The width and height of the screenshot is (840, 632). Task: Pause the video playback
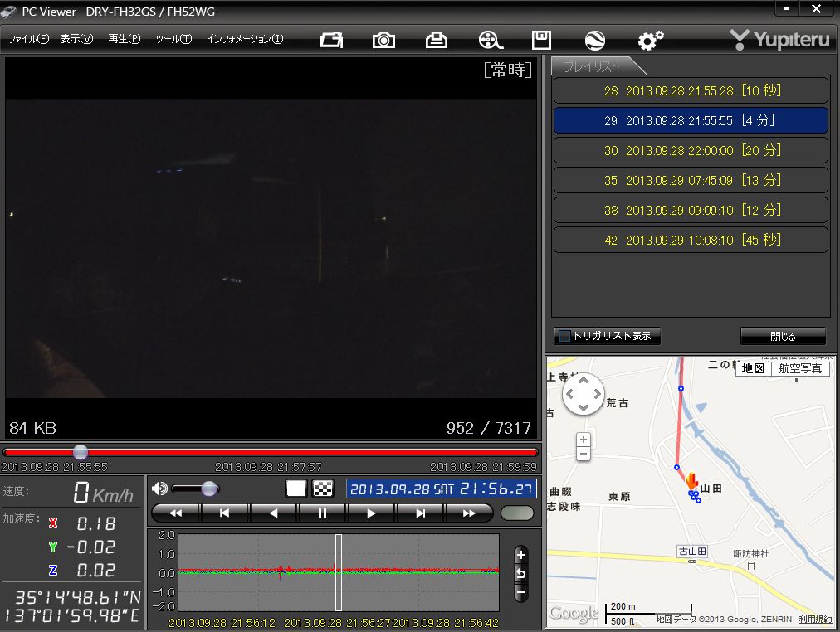(322, 513)
